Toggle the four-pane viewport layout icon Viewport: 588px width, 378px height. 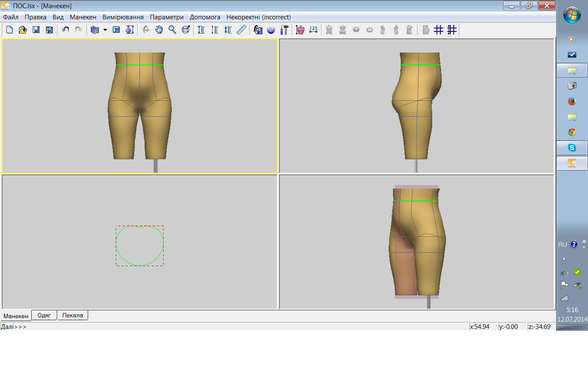click(x=116, y=30)
